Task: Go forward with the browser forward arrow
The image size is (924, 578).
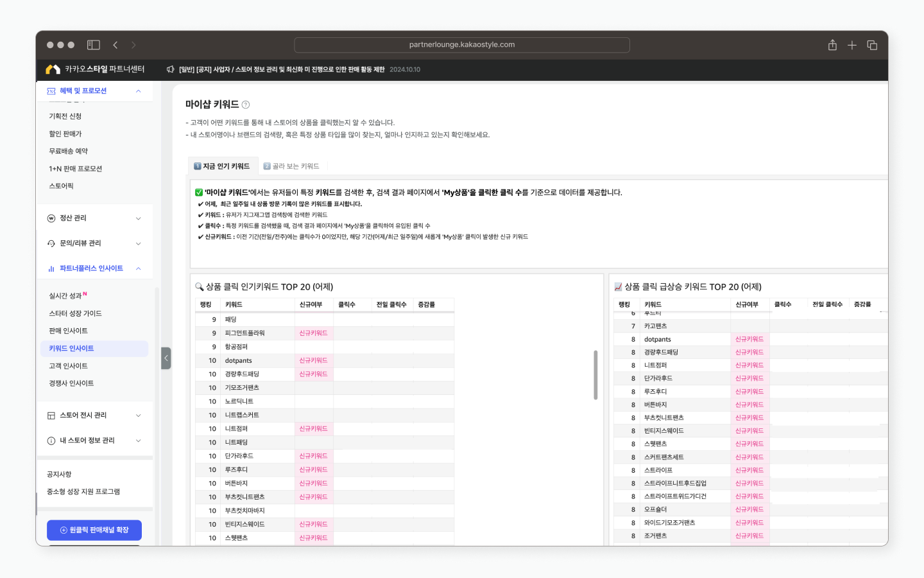Action: pos(133,45)
